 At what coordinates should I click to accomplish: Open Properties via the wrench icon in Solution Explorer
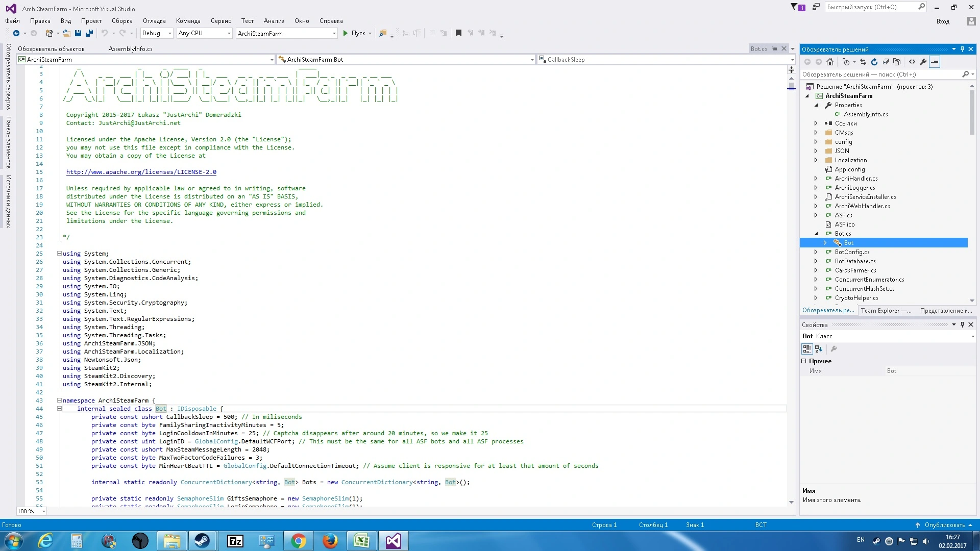point(923,62)
